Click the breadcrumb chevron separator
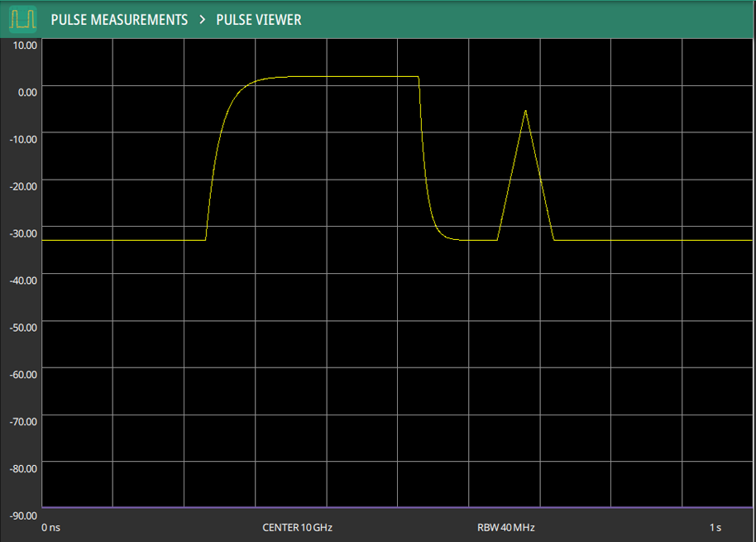 pyautogui.click(x=202, y=20)
